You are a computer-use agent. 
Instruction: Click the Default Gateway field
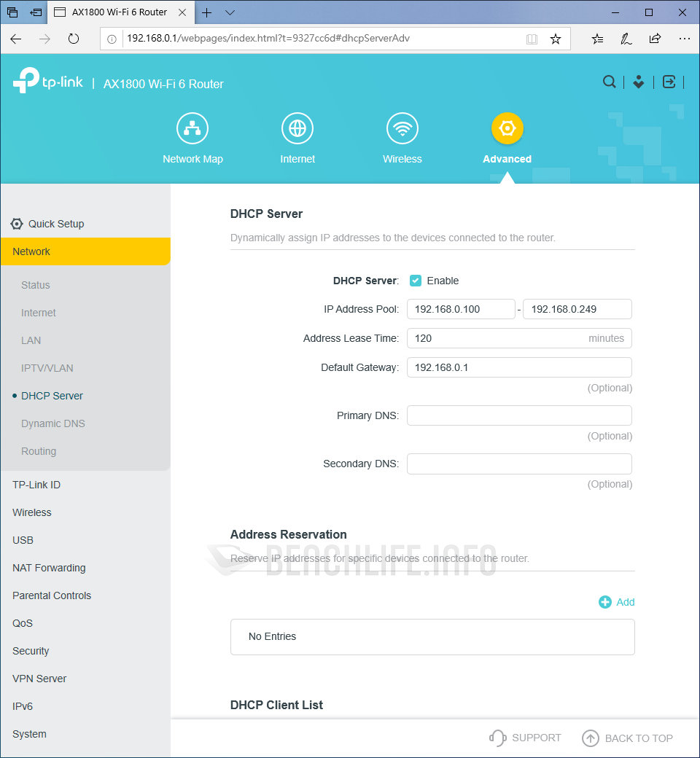[519, 367]
